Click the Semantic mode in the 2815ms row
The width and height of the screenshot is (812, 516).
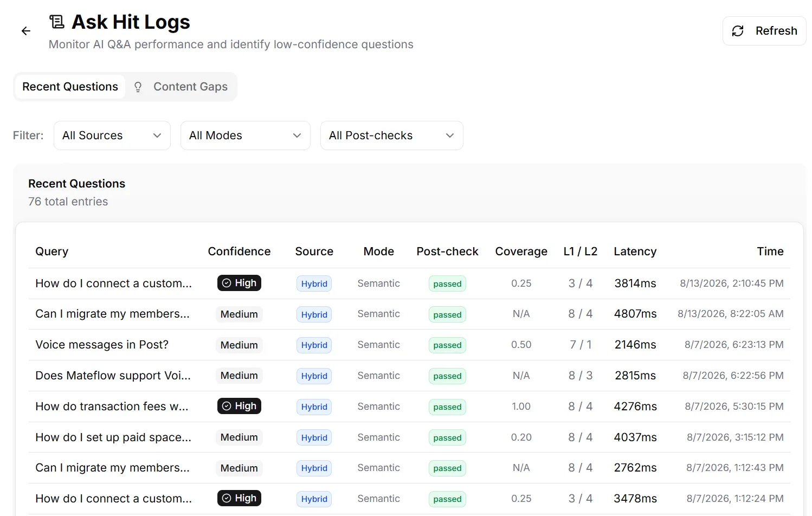pyautogui.click(x=379, y=376)
